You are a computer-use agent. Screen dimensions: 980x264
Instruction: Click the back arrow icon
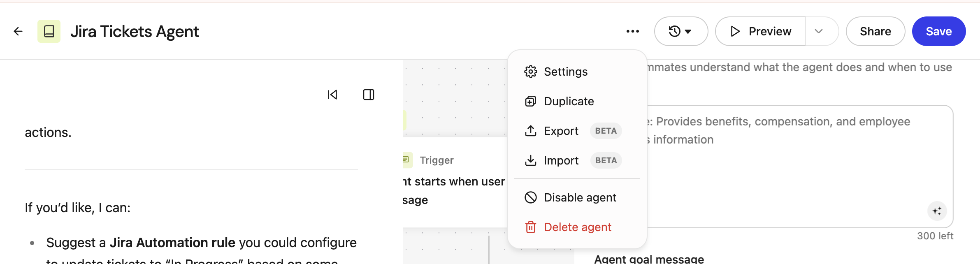coord(18,31)
